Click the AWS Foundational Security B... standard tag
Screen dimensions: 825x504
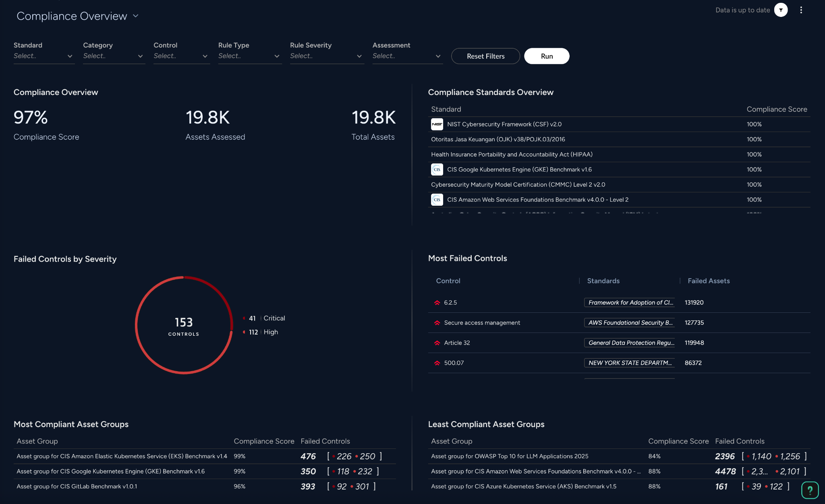click(630, 323)
